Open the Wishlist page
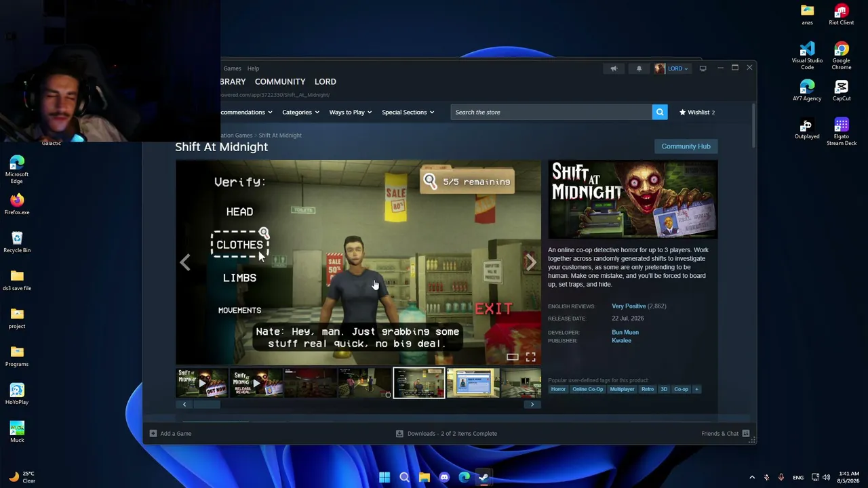Viewport: 868px width, 488px height. [697, 112]
